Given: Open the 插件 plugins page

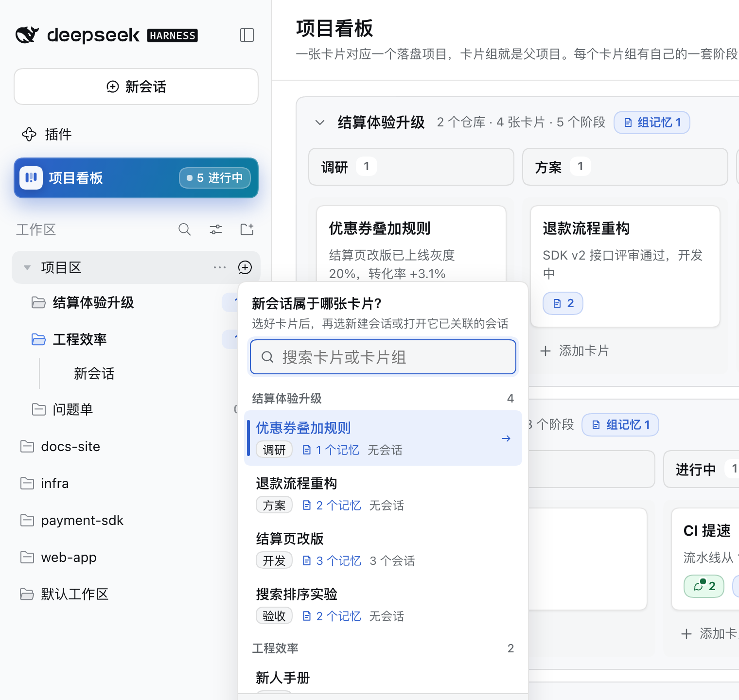Looking at the screenshot, I should [x=47, y=134].
